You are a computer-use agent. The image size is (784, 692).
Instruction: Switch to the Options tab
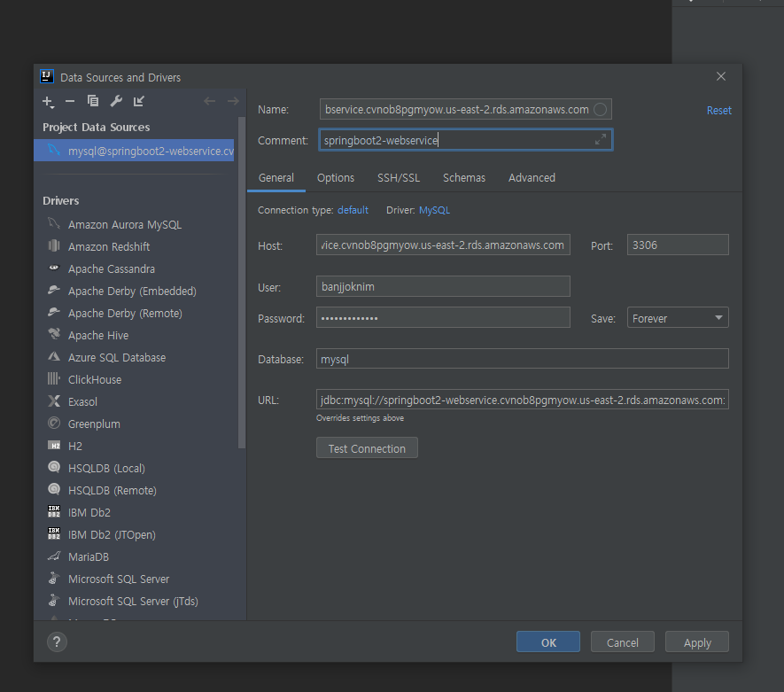[x=336, y=178]
